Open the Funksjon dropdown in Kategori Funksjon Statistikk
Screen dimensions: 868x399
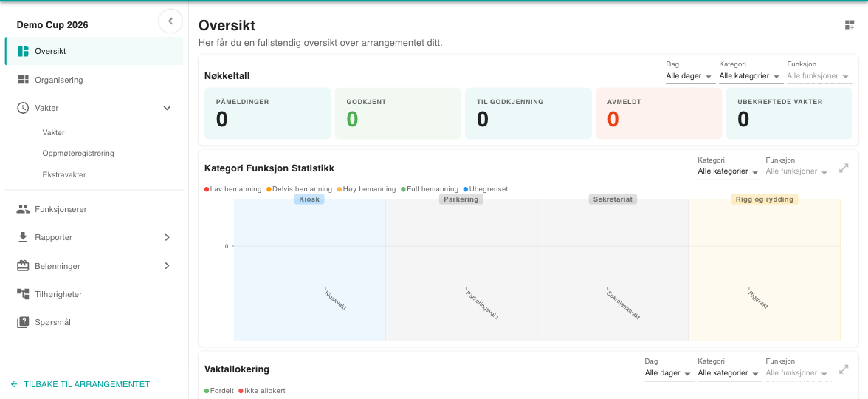799,171
